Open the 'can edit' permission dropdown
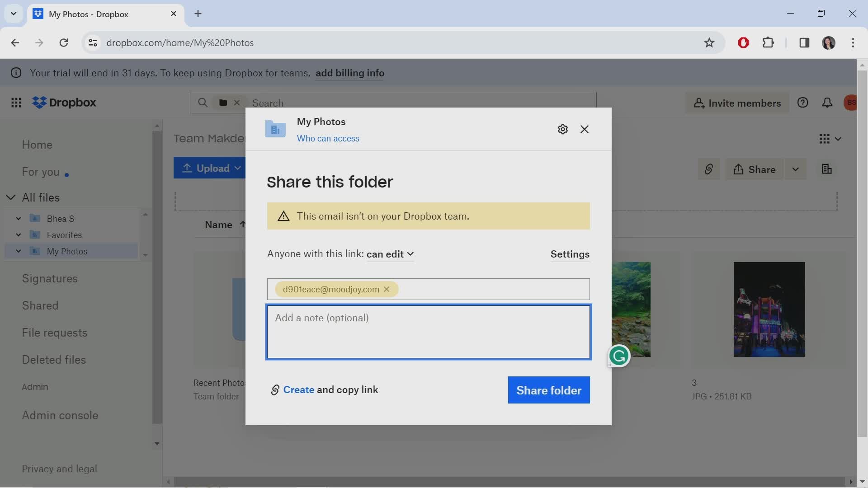Viewport: 868px width, 488px height. 390,254
